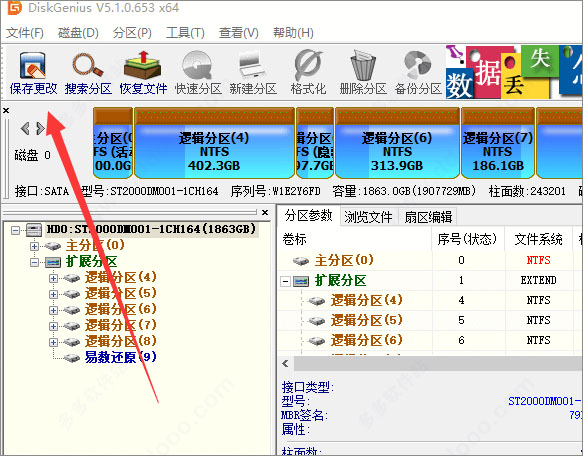This screenshot has width=583, height=456.
Task: Switch to the 分区参数 tab
Action: tap(308, 216)
